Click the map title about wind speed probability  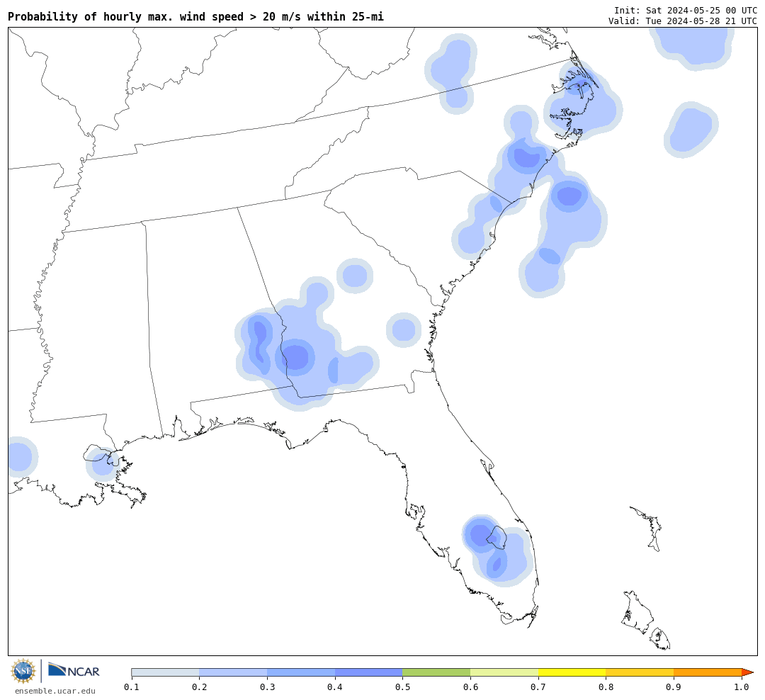tap(195, 16)
